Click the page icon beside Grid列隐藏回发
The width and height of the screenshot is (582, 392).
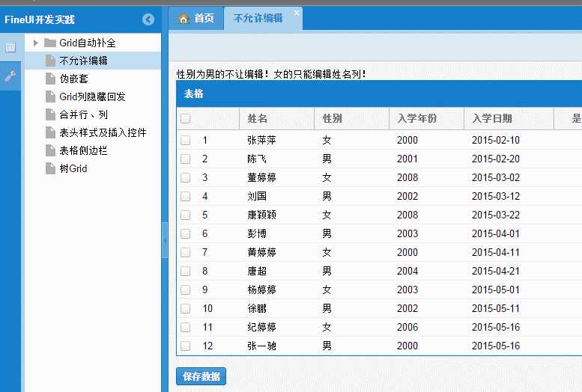(x=50, y=97)
